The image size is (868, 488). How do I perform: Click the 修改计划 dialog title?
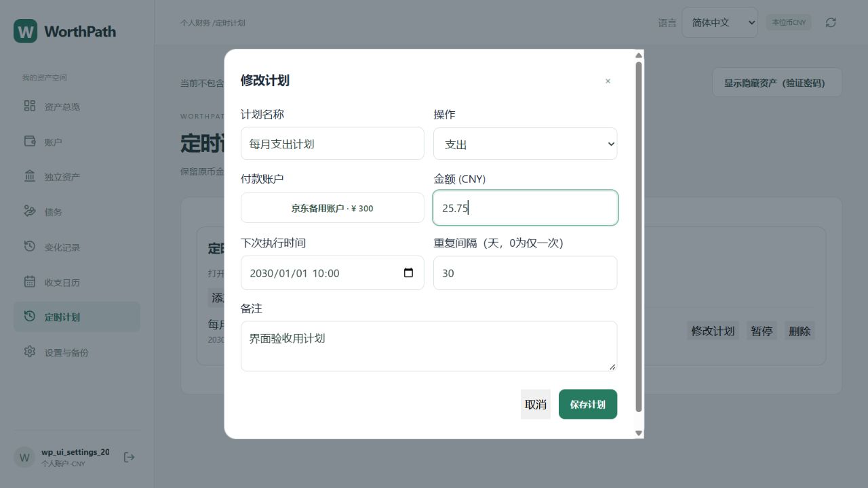pos(265,80)
